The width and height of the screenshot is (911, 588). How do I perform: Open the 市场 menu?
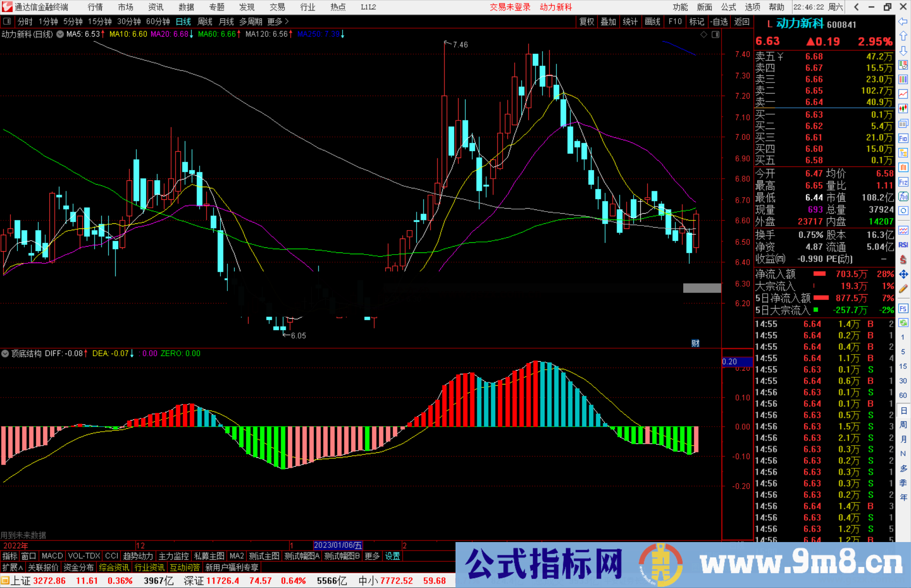[x=125, y=7]
